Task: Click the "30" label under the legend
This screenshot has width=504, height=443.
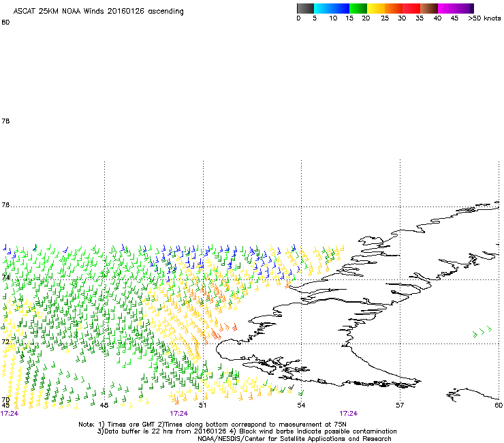Action: click(402, 18)
